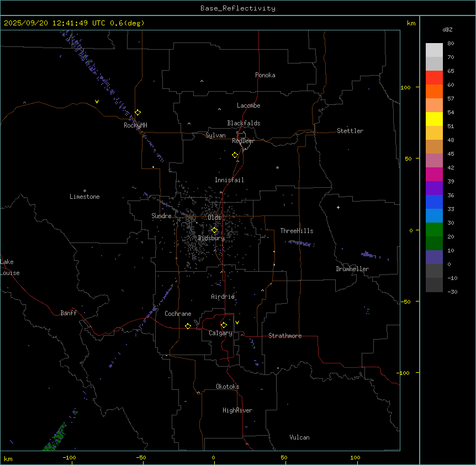Click the yellow diamond marker near RedDeer
Viewport: 476px width, 465px height.
point(235,155)
